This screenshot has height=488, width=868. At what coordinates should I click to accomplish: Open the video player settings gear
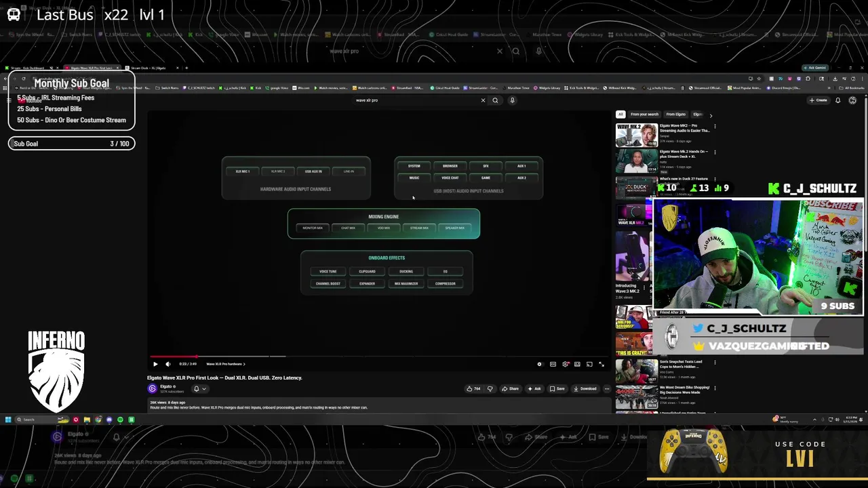coord(566,364)
